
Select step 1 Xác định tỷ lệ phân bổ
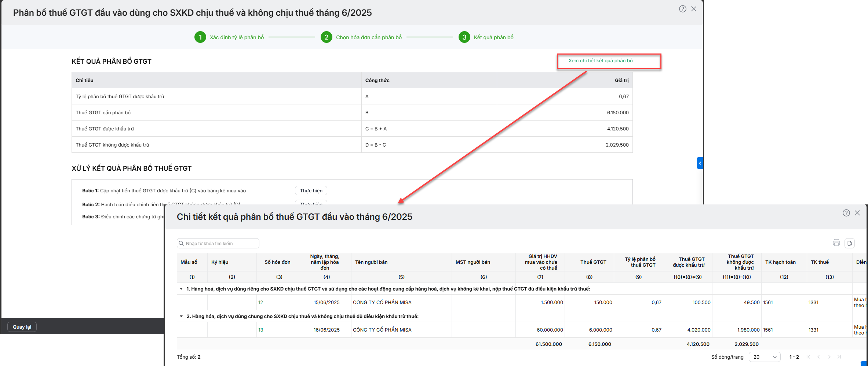click(229, 37)
